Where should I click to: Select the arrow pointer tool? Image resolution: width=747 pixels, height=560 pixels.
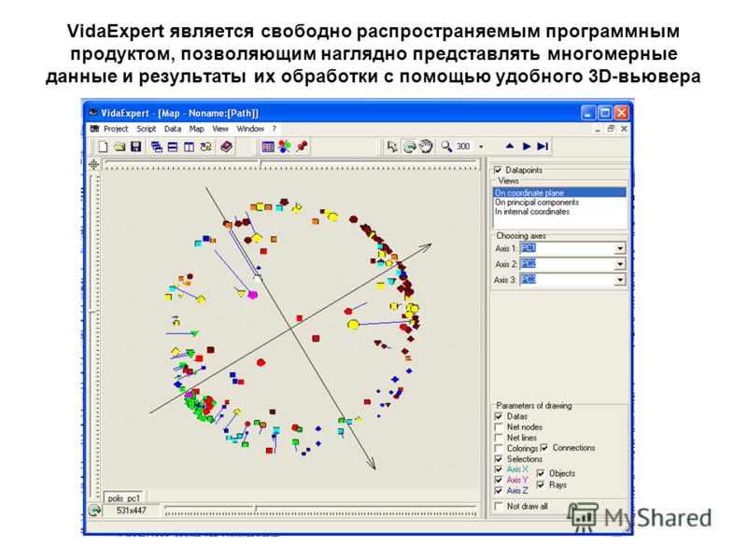click(393, 147)
